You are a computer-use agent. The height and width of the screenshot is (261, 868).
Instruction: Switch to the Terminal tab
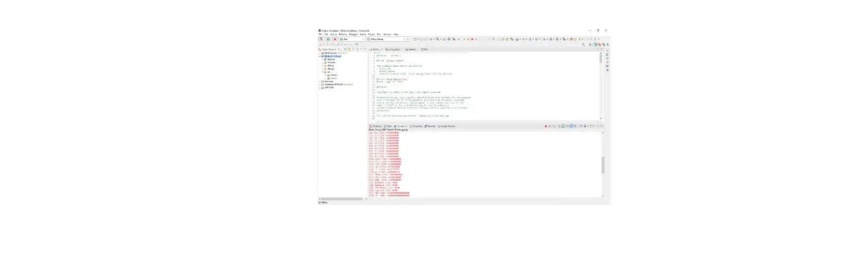point(430,126)
